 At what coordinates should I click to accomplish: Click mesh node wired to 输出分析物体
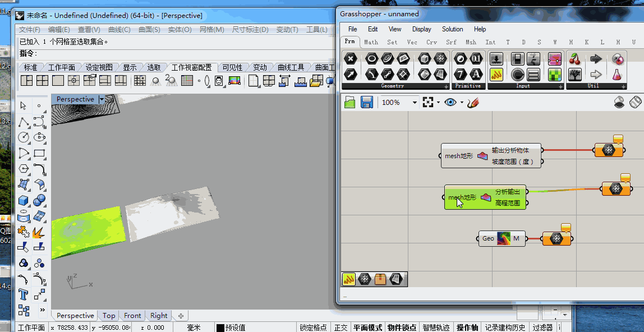[x=609, y=150]
